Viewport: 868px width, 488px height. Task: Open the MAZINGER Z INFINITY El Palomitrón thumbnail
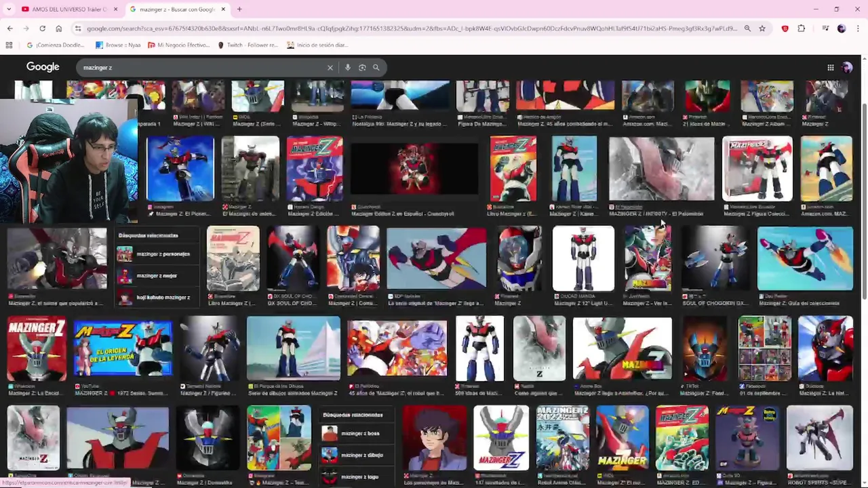coord(661,169)
